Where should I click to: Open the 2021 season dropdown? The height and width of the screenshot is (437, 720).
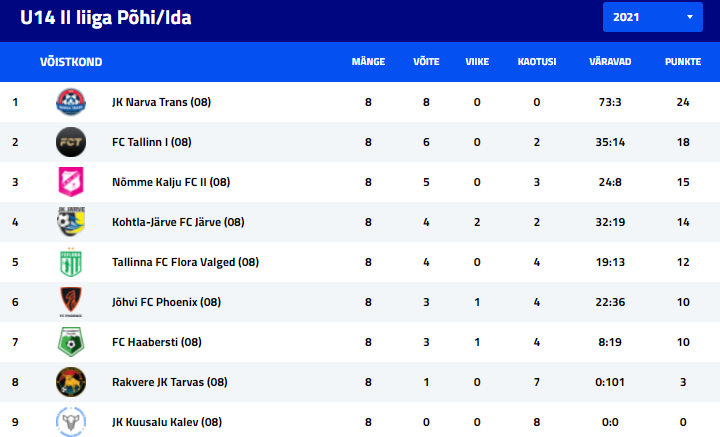pos(652,17)
